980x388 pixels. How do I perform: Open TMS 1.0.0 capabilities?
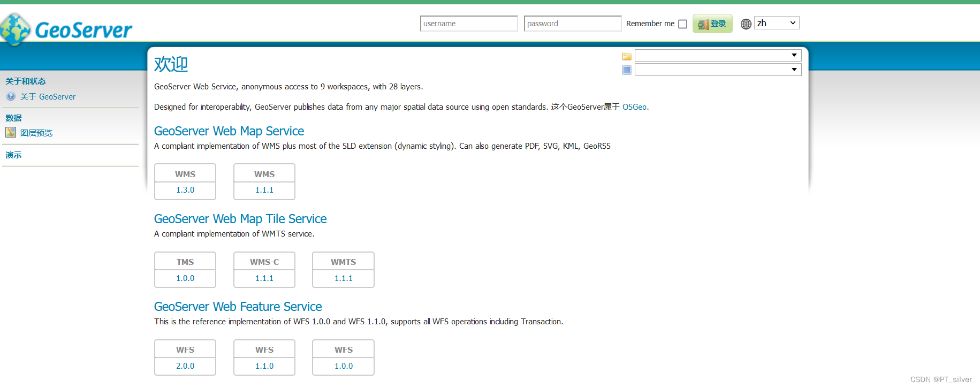tap(185, 278)
